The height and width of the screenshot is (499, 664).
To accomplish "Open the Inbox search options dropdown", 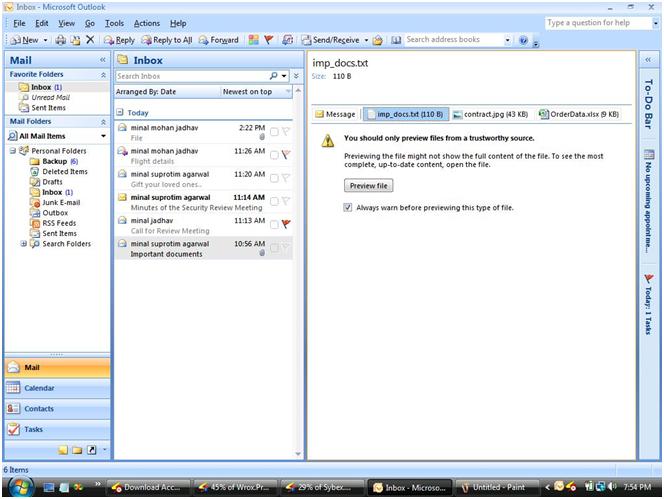I will pos(284,76).
